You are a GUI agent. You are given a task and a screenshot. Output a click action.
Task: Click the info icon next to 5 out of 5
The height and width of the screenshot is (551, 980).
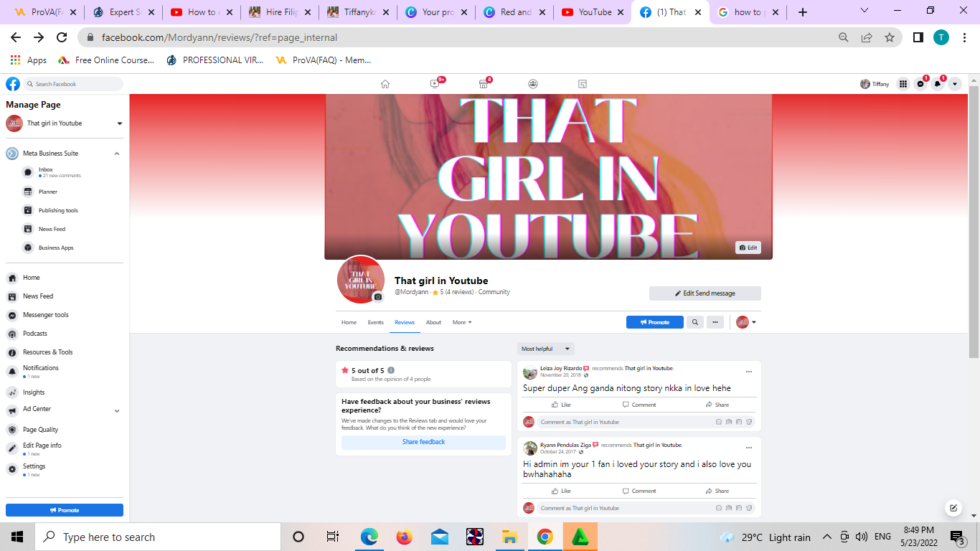(x=391, y=370)
